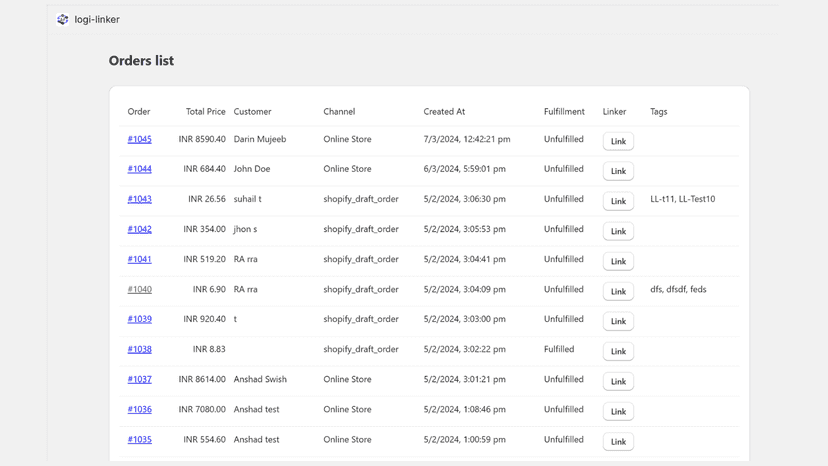The image size is (828, 466).
Task: Select price INR 8590.40
Action: [x=202, y=139]
